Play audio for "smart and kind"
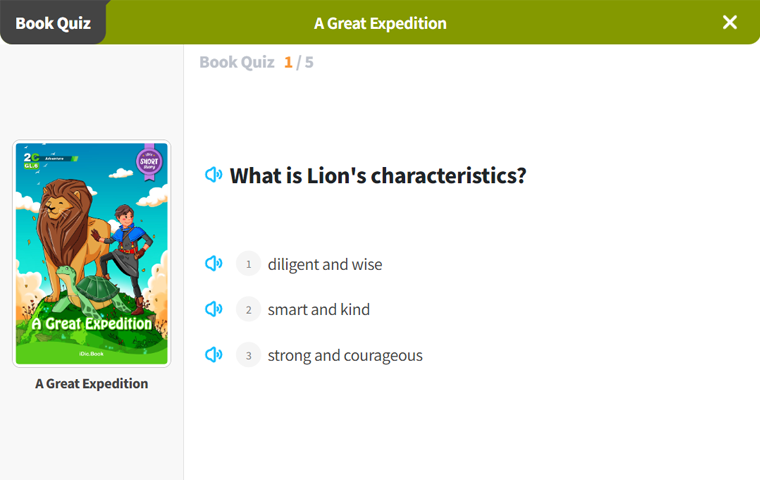Image resolution: width=760 pixels, height=480 pixels. pos(213,309)
